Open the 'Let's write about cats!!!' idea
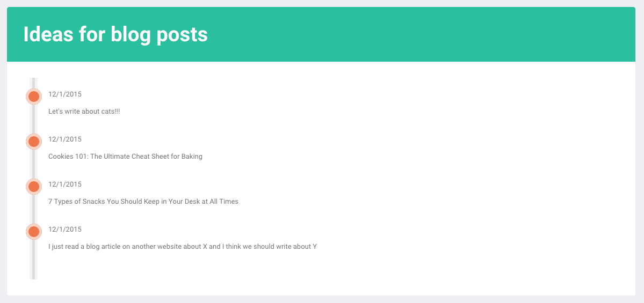The width and height of the screenshot is (644, 303). click(84, 112)
